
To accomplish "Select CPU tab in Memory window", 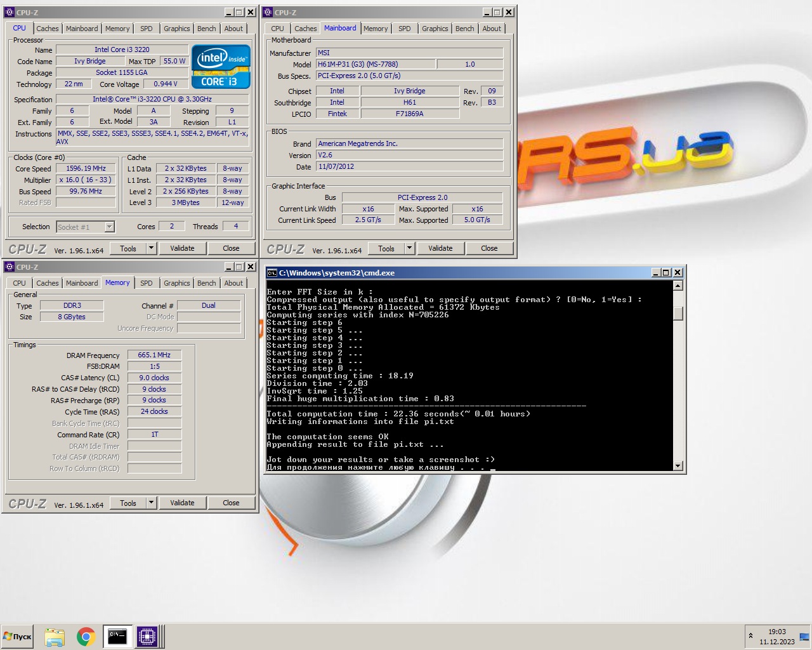I will point(19,283).
